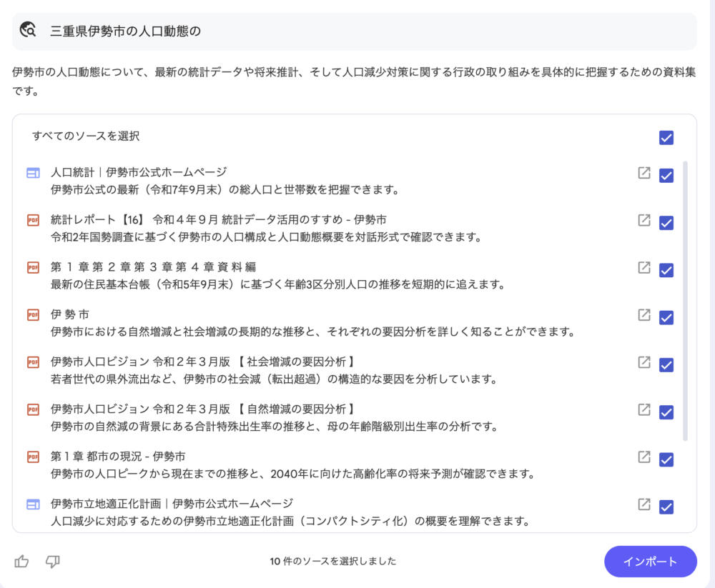Click the search query text field

tap(357, 31)
